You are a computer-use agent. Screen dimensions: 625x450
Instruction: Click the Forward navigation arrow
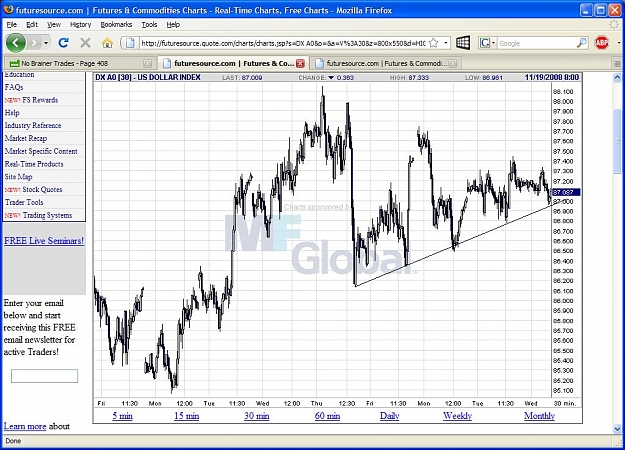[35, 43]
